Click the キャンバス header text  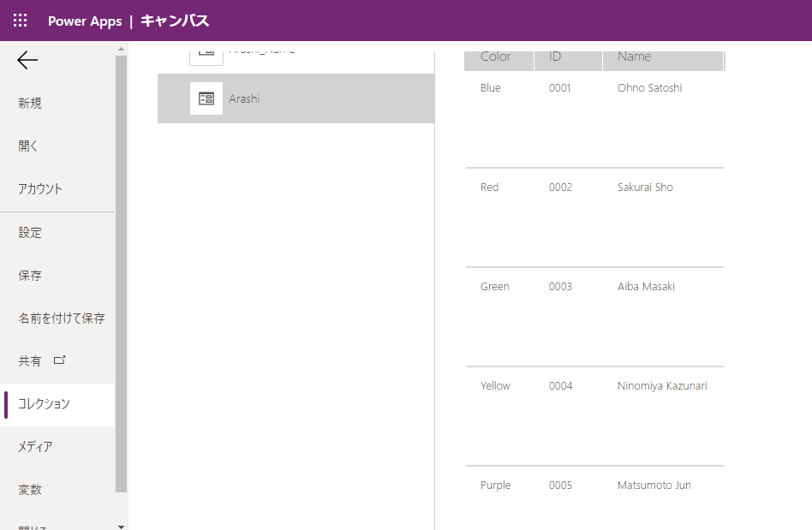pyautogui.click(x=175, y=21)
